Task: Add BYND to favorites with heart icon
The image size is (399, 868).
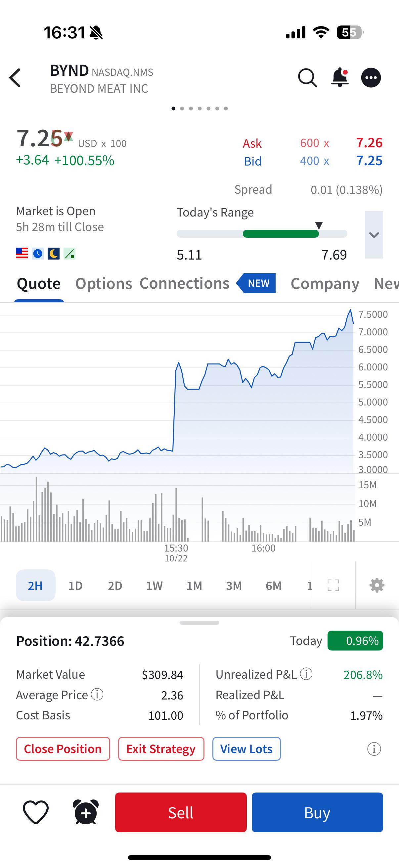Action: [36, 812]
